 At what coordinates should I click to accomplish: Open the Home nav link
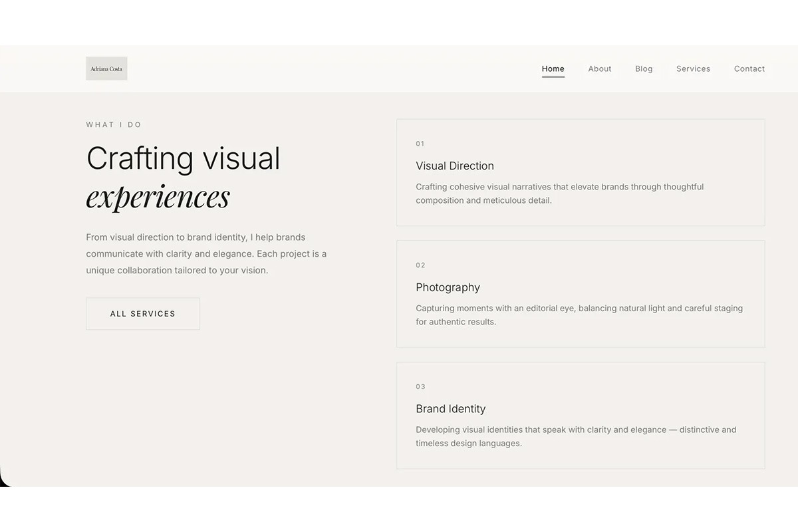pos(553,68)
